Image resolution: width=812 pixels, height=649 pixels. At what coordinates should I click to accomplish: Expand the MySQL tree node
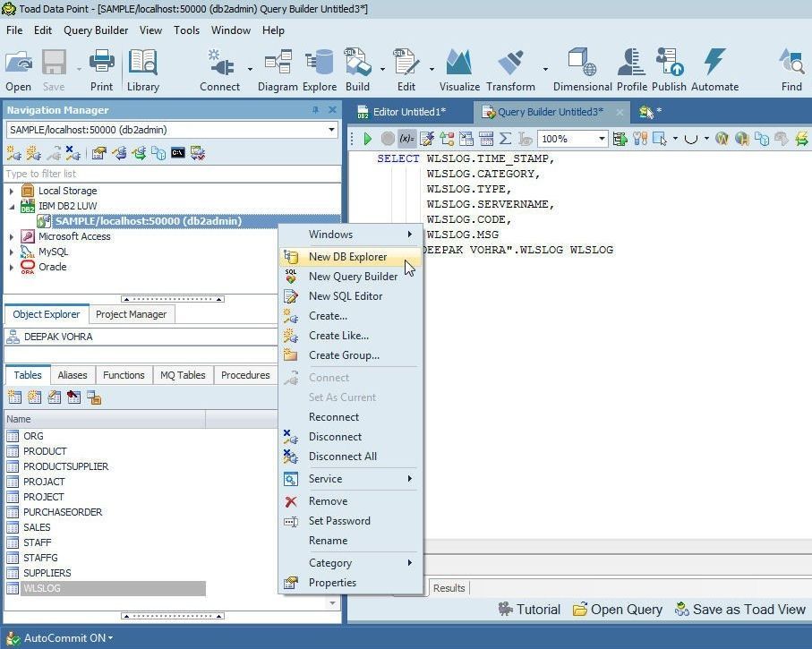coord(12,252)
